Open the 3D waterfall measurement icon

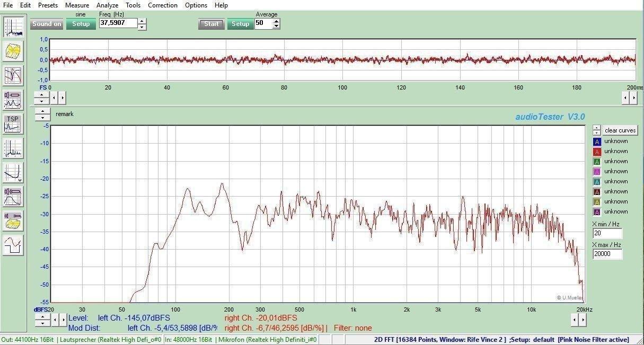click(13, 51)
